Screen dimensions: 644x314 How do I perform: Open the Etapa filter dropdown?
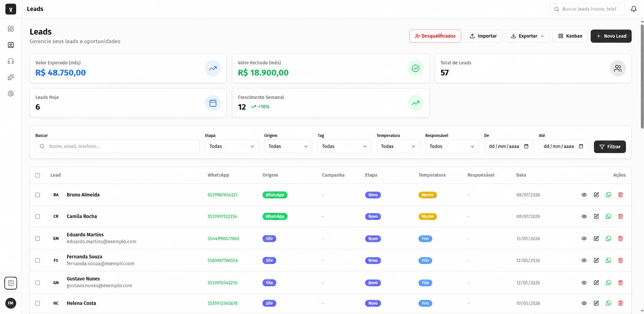(232, 146)
